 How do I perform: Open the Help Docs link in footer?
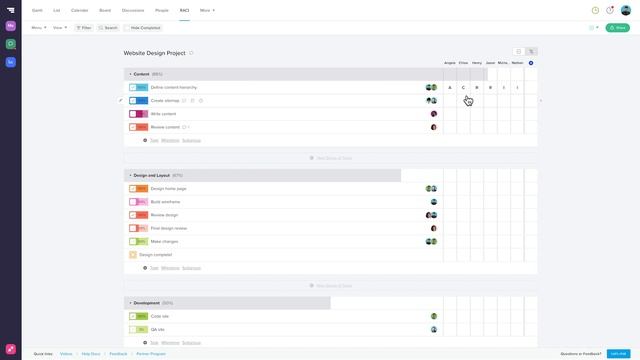click(91, 354)
